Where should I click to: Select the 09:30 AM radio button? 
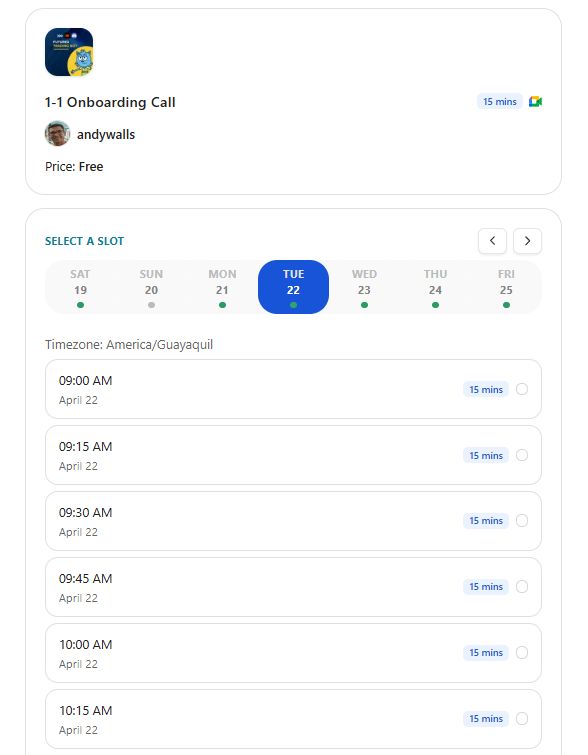[x=522, y=521]
